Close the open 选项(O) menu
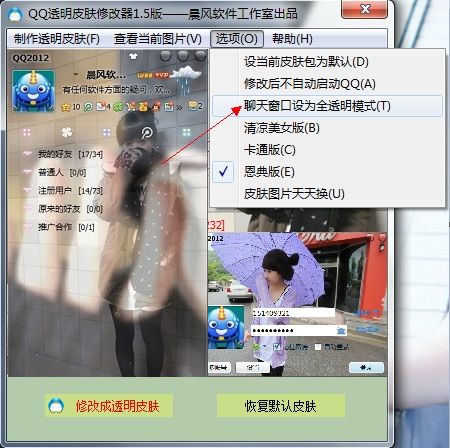 pos(237,39)
